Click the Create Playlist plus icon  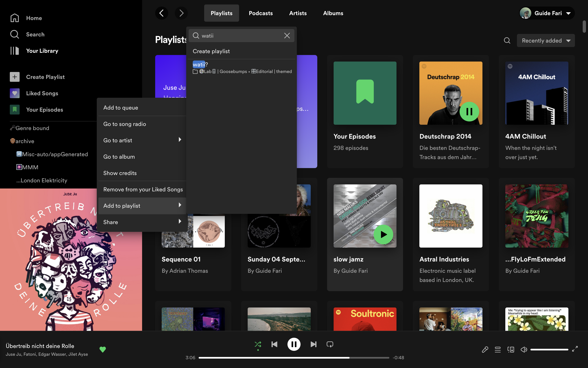coord(14,77)
